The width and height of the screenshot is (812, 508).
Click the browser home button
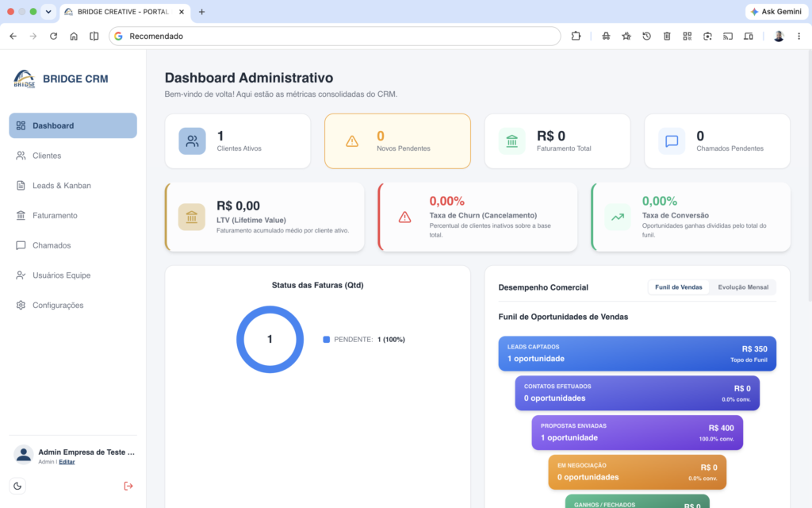[x=74, y=37]
